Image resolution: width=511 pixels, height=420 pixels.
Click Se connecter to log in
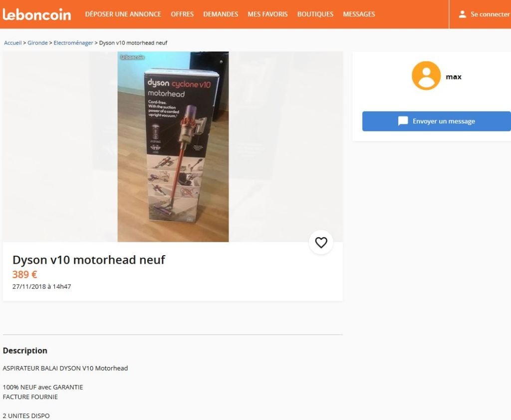tap(490, 14)
